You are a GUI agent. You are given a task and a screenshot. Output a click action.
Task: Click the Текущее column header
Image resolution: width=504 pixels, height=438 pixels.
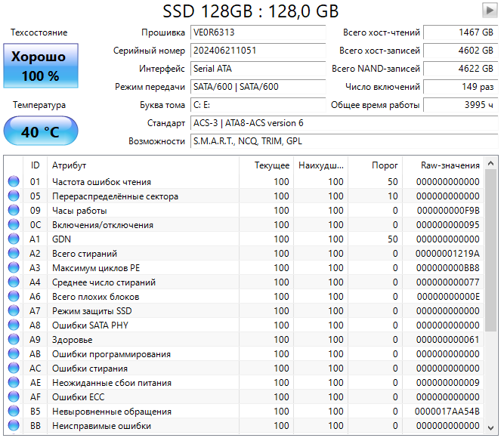(267, 165)
